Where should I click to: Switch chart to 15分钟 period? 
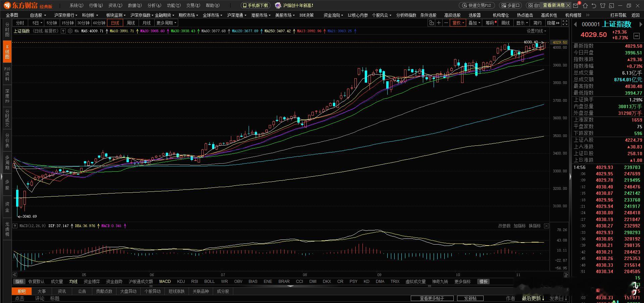point(67,23)
